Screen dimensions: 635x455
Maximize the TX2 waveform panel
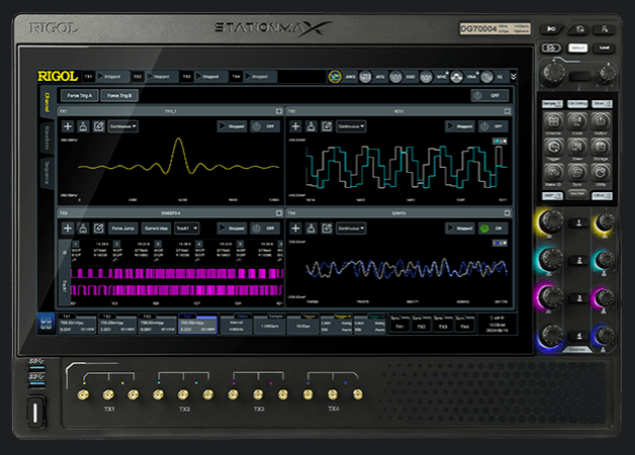[507, 111]
